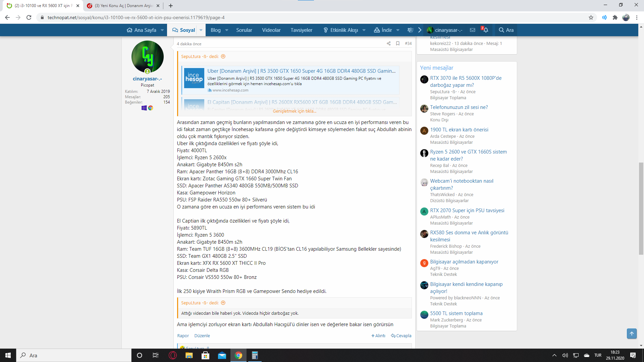Bookmark this page with the star icon

[591, 17]
